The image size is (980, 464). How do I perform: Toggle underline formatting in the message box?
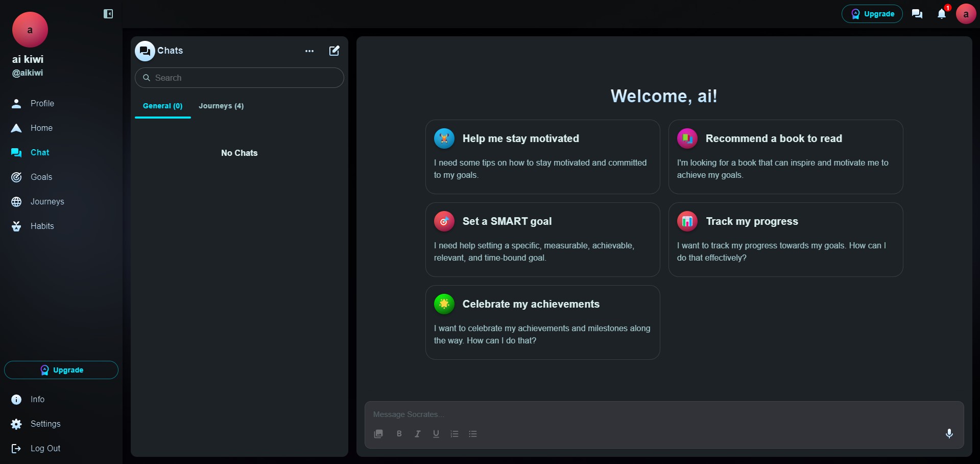tap(436, 434)
